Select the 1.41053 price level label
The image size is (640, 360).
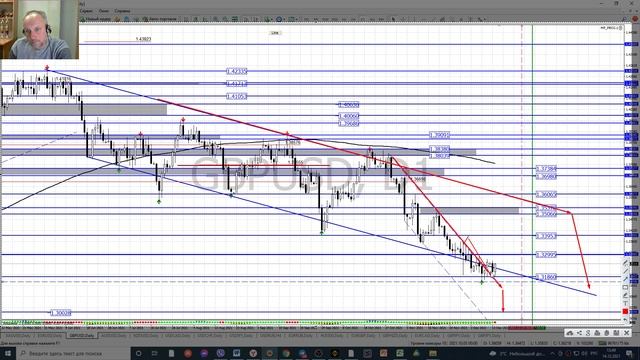(237, 97)
